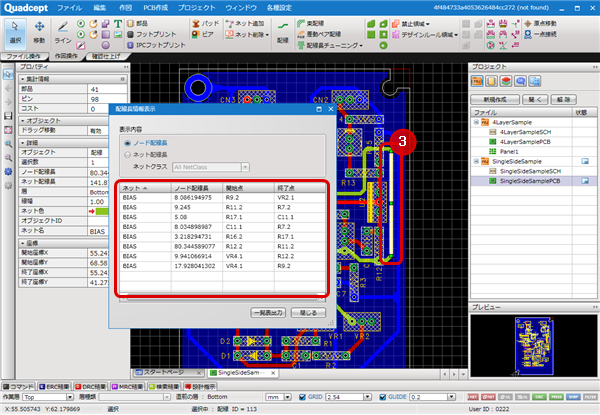Select the table row with 80.344589077 length

[x=223, y=247]
